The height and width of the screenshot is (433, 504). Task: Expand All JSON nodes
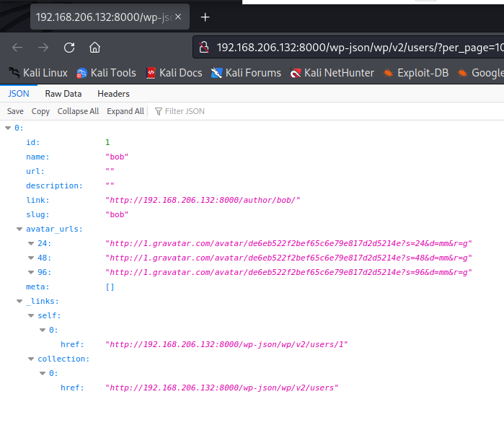[125, 111]
